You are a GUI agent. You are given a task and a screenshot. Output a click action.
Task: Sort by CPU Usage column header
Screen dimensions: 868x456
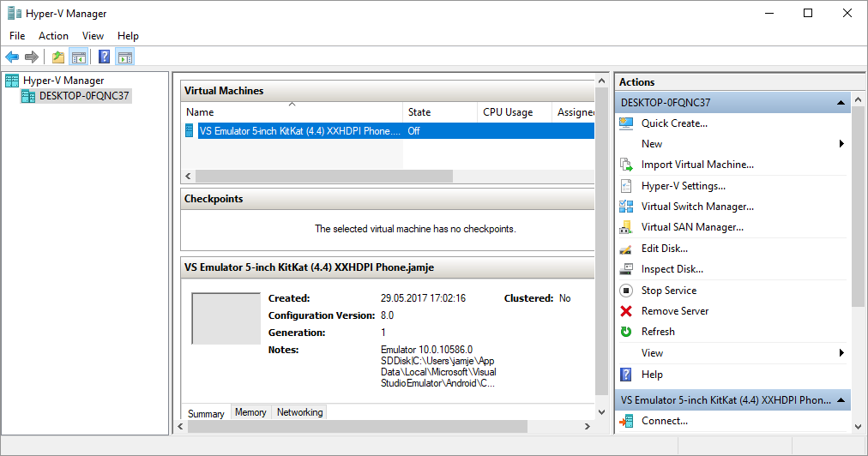(x=515, y=111)
